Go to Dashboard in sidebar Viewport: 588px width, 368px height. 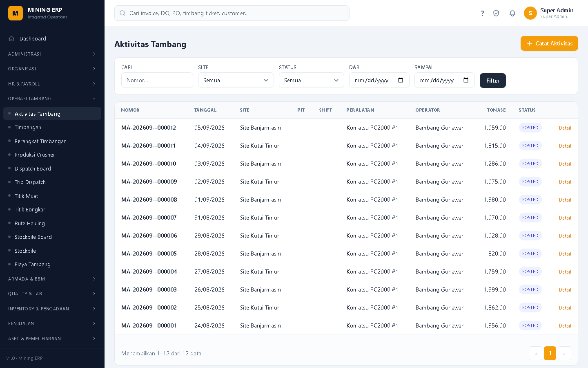click(x=52, y=38)
